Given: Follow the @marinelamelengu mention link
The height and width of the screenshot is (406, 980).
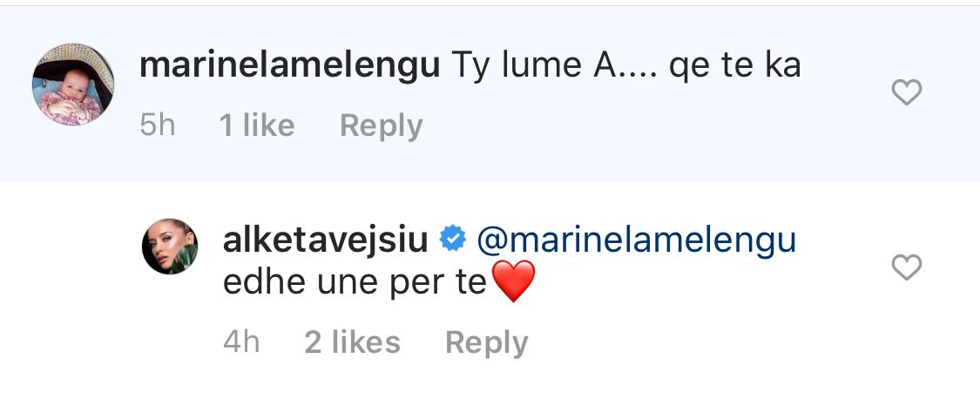Looking at the screenshot, I should click(x=637, y=240).
